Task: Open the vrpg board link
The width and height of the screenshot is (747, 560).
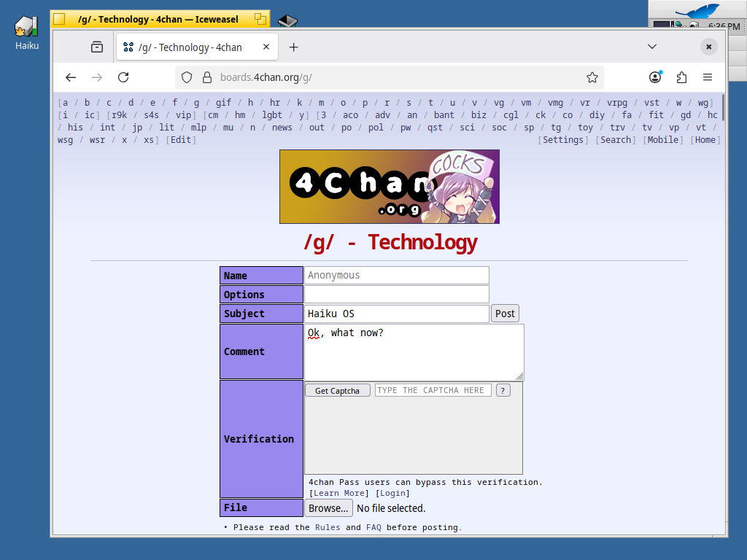Action: [617, 102]
